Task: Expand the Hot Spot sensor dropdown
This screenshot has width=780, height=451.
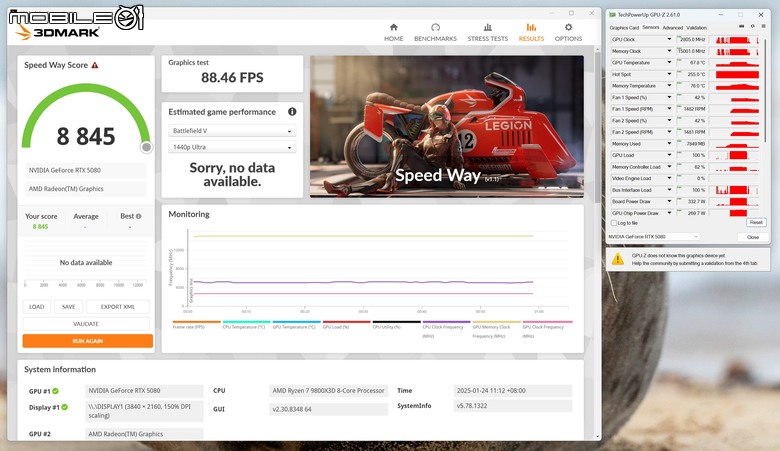Action: point(669,74)
